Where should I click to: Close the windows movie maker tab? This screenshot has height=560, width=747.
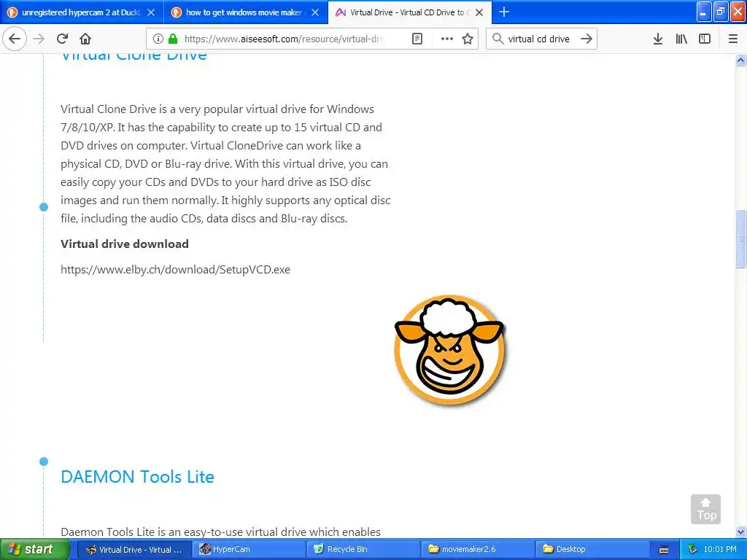click(315, 12)
